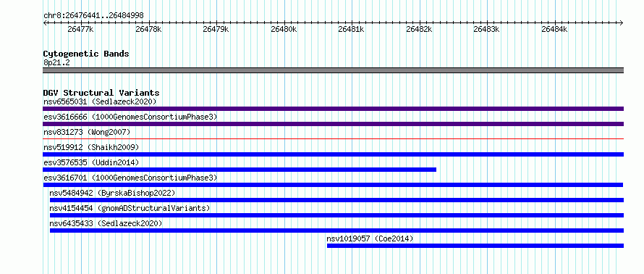The image size is (644, 274).
Task: Open the esv3616666 (1000GenomesConsortiumPhase3) label
Action: pyautogui.click(x=130, y=117)
